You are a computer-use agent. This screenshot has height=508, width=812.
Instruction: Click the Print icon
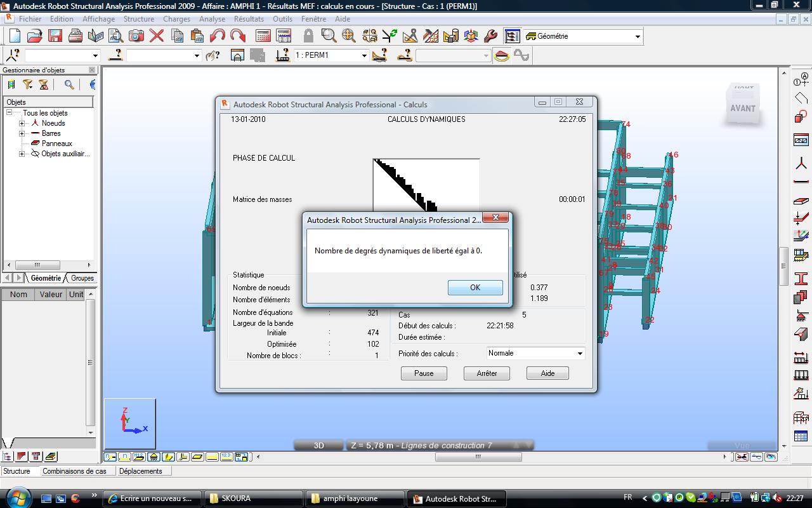[x=75, y=36]
